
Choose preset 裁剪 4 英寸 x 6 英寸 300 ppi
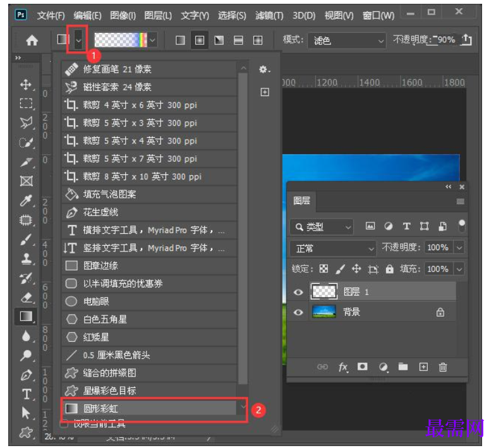tap(149, 105)
